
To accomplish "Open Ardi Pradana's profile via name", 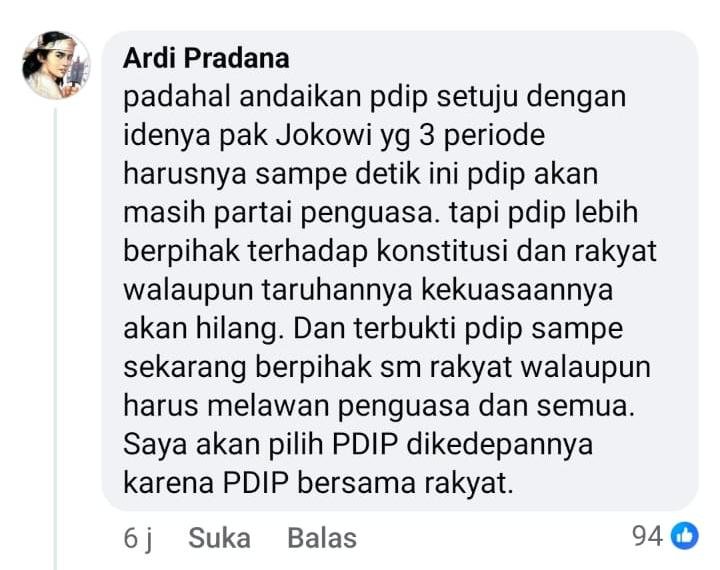I will point(206,58).
